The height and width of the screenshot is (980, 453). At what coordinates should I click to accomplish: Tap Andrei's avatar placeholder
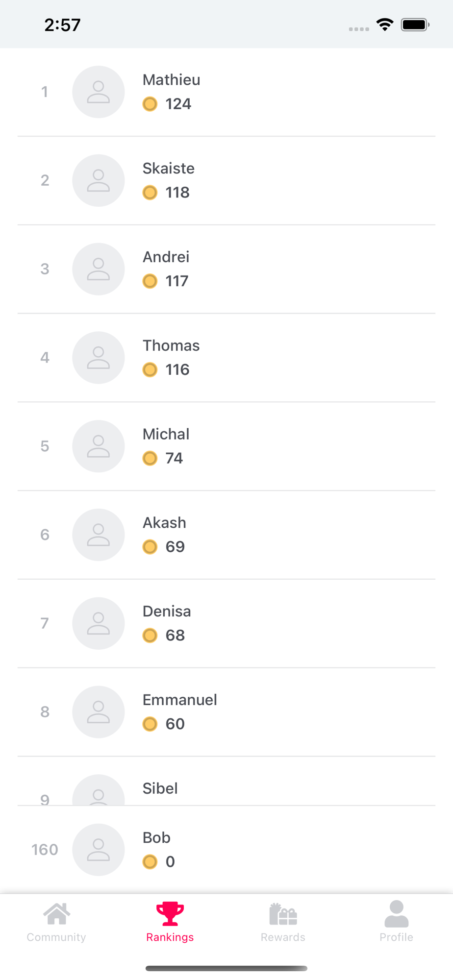coord(99,269)
